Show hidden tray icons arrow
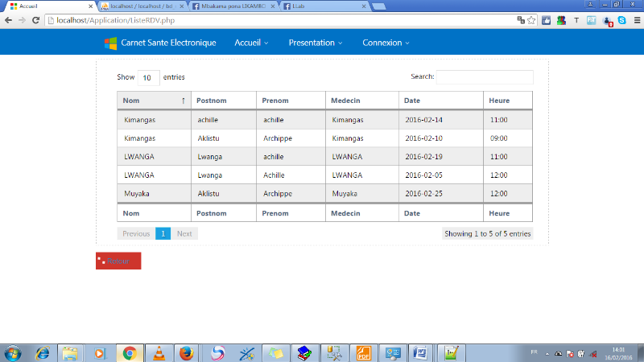644x362 pixels. [547, 354]
